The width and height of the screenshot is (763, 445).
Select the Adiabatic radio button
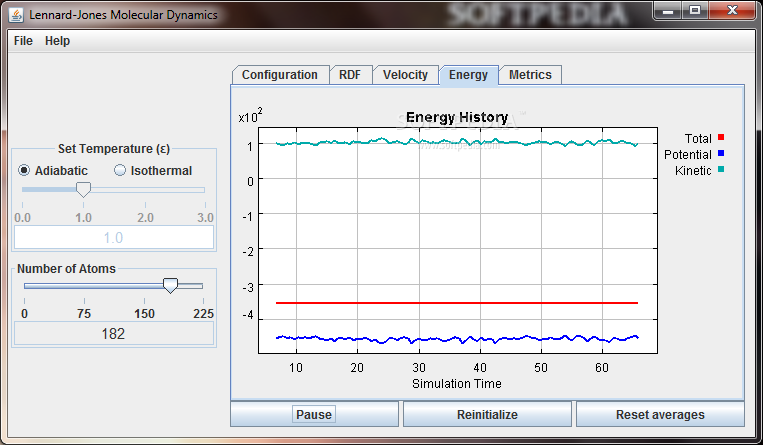click(53, 170)
